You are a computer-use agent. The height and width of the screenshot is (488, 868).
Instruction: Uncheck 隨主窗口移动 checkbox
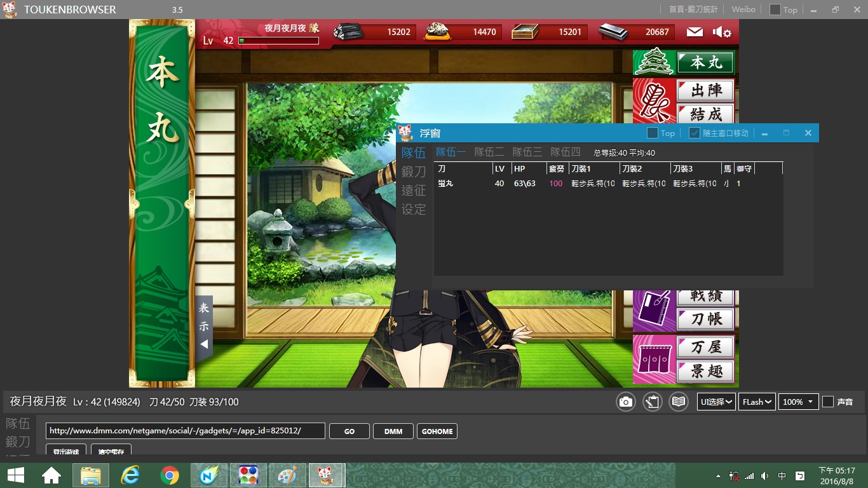coord(695,133)
